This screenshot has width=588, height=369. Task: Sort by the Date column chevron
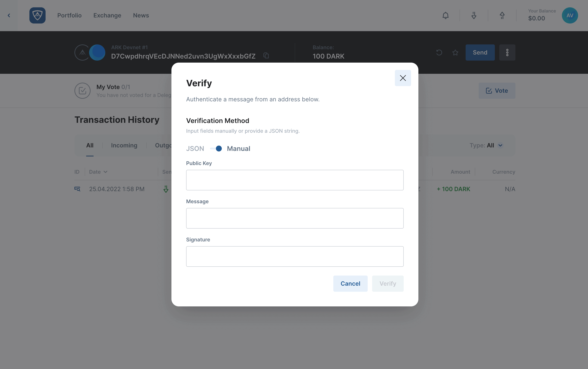pyautogui.click(x=105, y=172)
